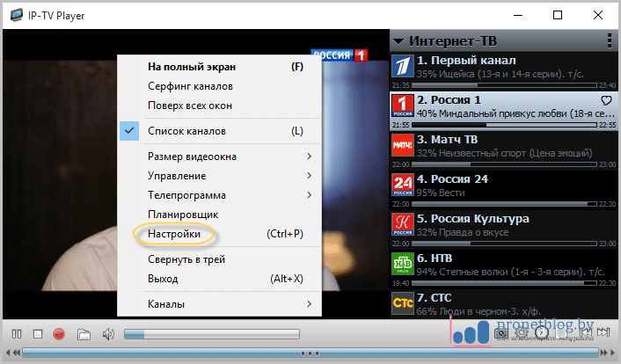Image resolution: width=621 pixels, height=364 pixels.
Task: Uncheck Список каналов menu option
Action: click(219, 131)
